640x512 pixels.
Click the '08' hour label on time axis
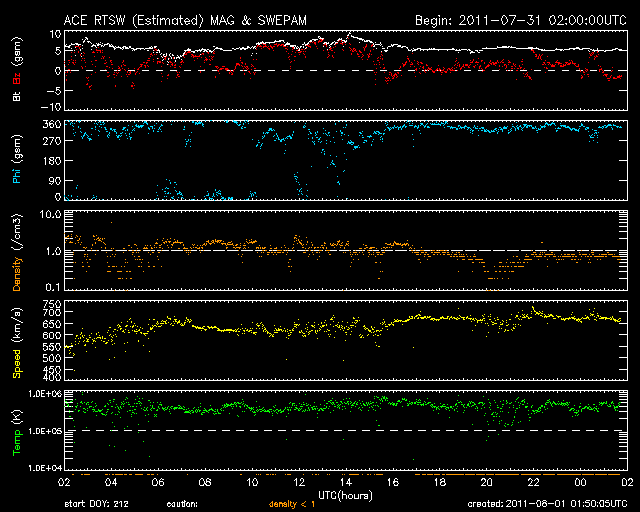tap(205, 482)
